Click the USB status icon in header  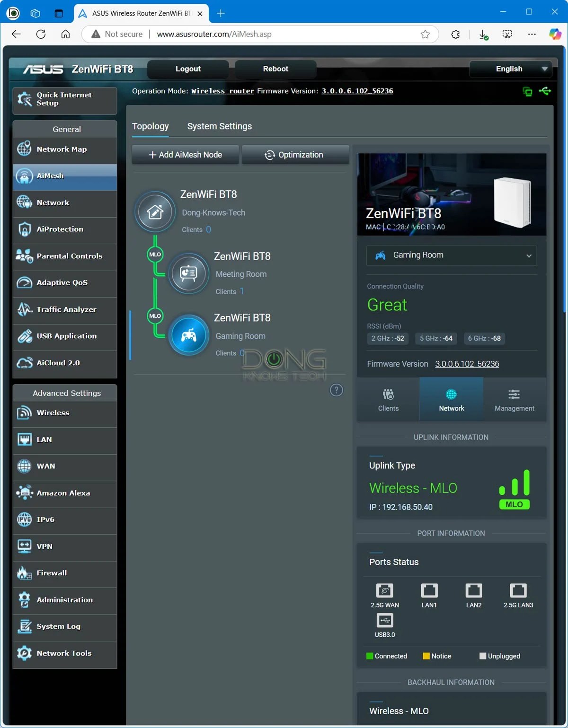point(545,91)
